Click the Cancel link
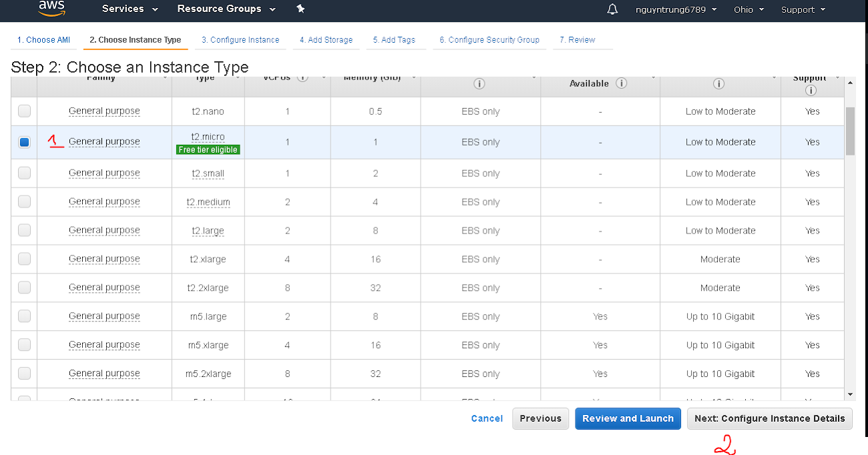The width and height of the screenshot is (868, 455). pos(487,418)
